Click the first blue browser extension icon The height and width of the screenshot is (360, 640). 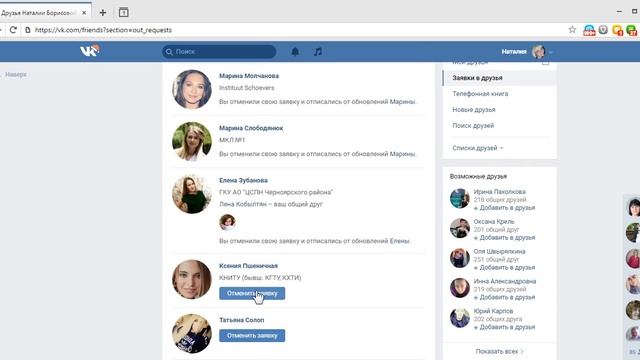click(x=589, y=30)
